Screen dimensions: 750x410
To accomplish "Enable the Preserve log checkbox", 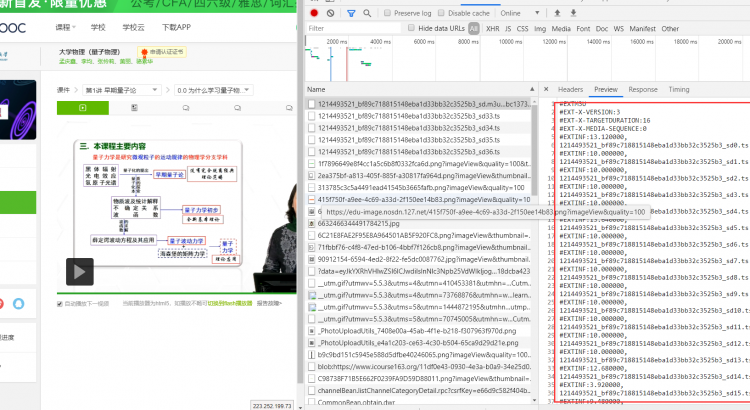I will [x=387, y=13].
